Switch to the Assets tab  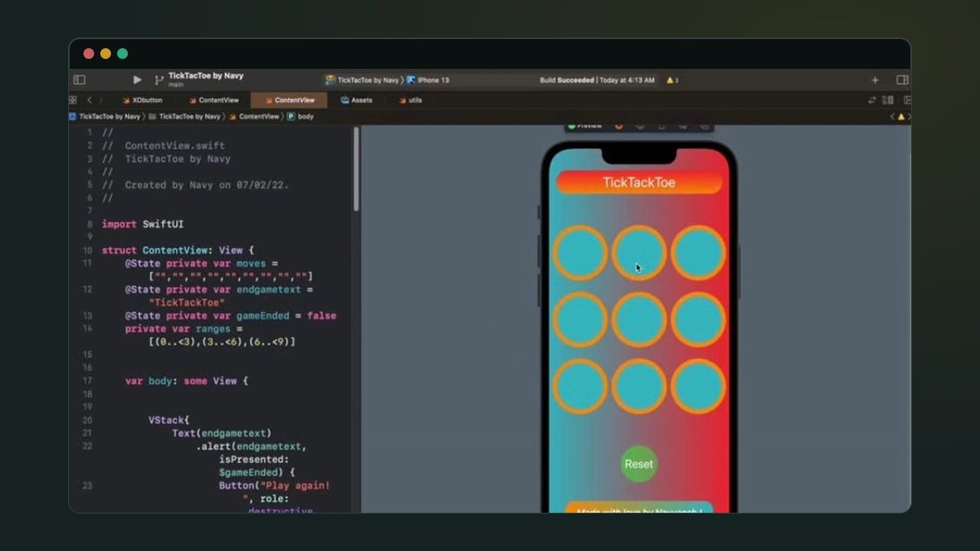pyautogui.click(x=356, y=100)
